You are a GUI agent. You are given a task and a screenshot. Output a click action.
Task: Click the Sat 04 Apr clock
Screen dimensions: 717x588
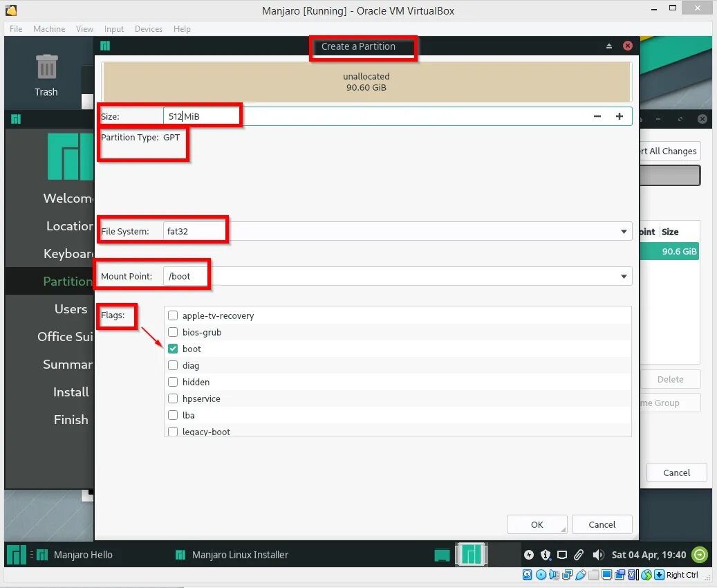pyautogui.click(x=649, y=555)
